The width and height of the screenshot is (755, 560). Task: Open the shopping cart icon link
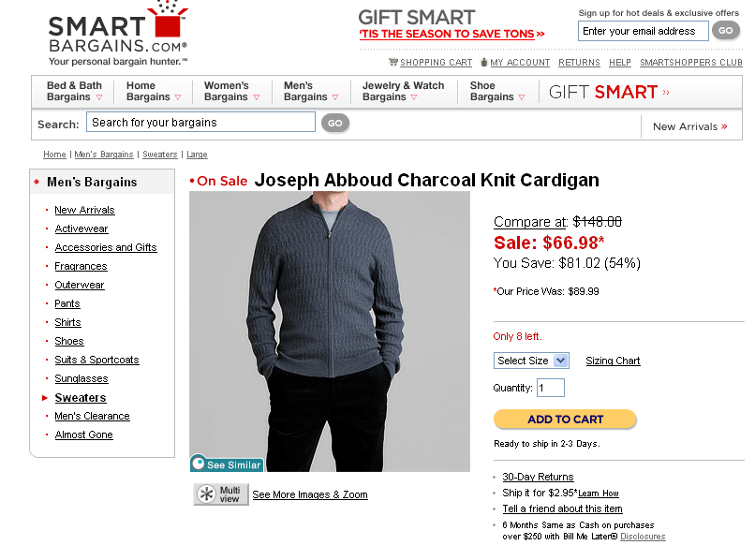point(392,62)
